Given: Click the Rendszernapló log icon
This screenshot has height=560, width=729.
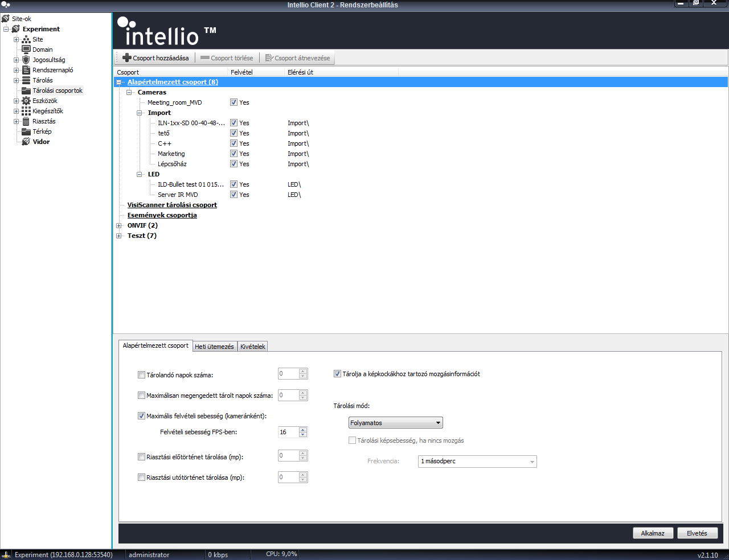Looking at the screenshot, I should [x=26, y=70].
